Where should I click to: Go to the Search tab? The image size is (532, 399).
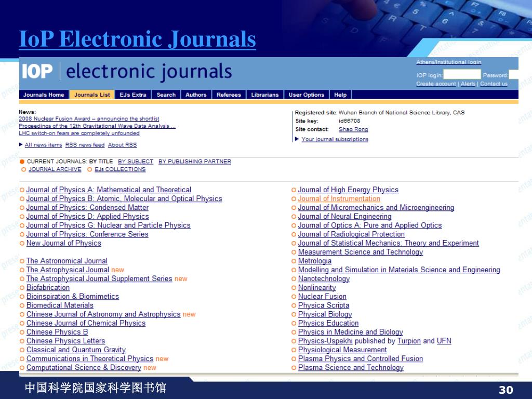(x=166, y=95)
